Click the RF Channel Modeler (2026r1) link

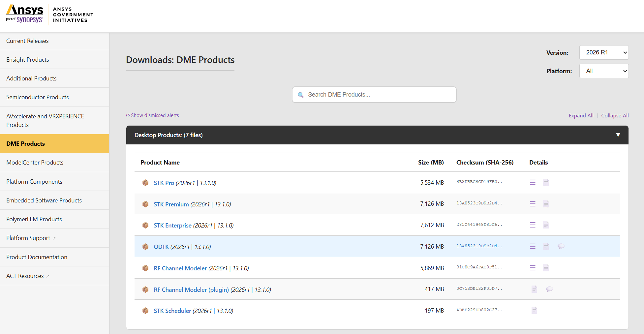pos(180,268)
